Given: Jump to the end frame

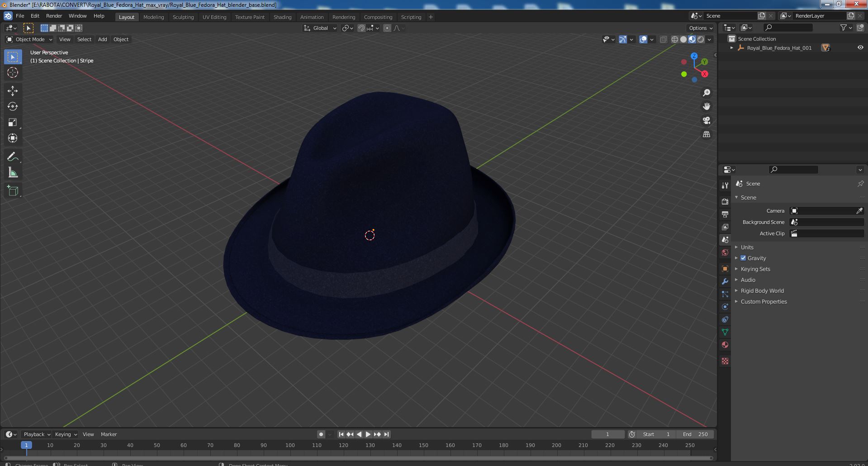Looking at the screenshot, I should (386, 434).
